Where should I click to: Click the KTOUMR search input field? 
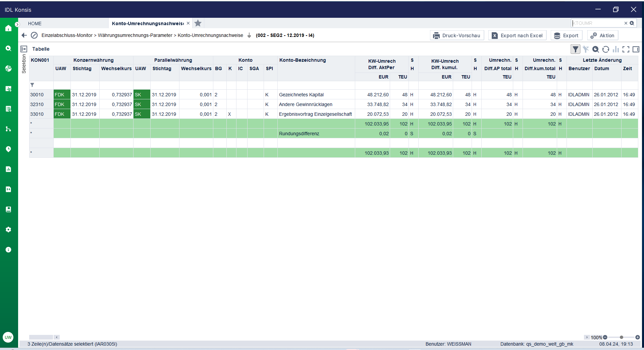tap(596, 23)
